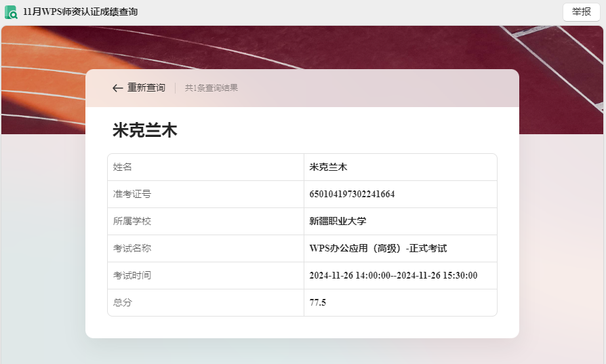The height and width of the screenshot is (364, 606).
Task: Click the back arrow icon beside 重新查询
Action: click(x=117, y=88)
